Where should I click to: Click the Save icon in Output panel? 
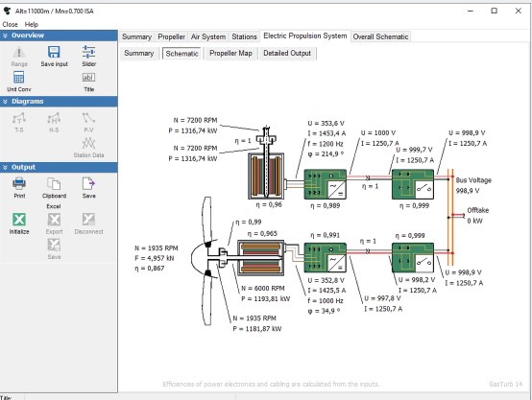click(88, 184)
